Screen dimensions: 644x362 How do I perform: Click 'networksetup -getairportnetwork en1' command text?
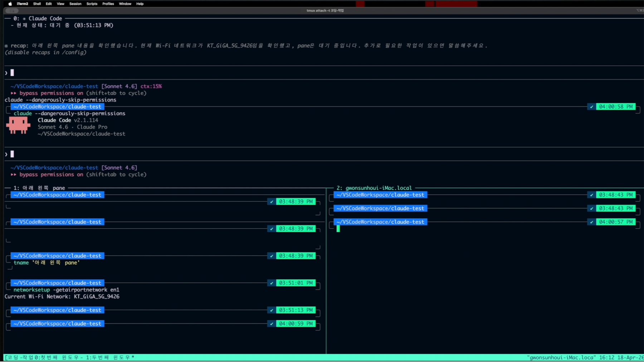click(66, 290)
